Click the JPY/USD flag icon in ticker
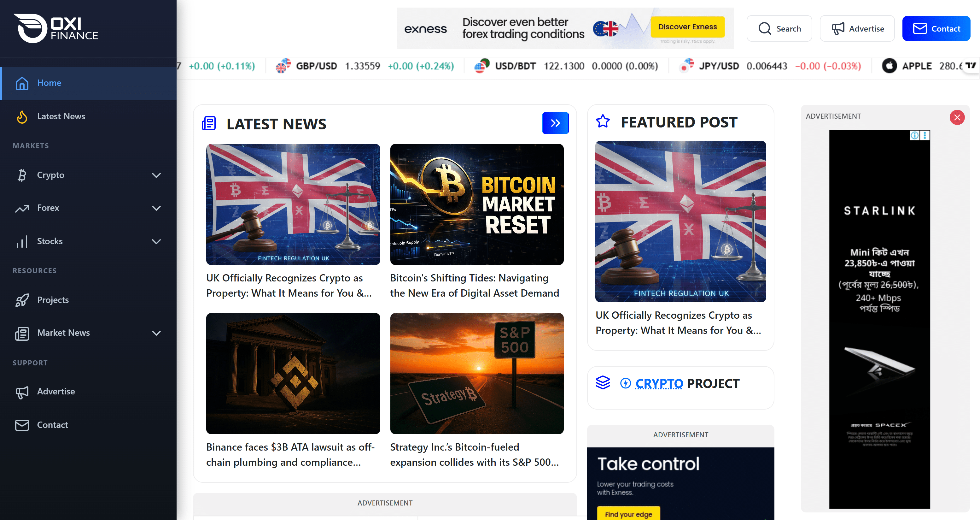Image resolution: width=980 pixels, height=520 pixels. click(687, 66)
